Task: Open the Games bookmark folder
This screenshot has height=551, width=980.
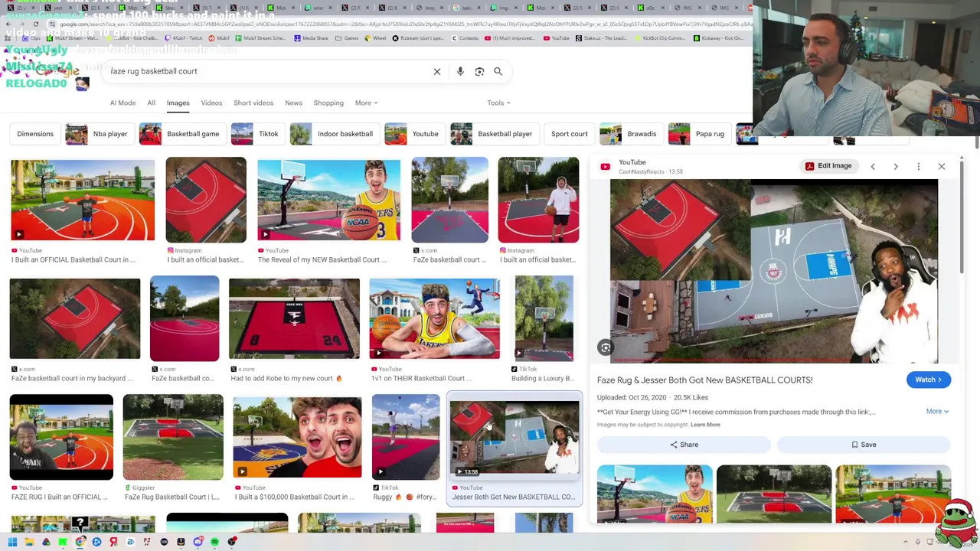Action: point(347,37)
